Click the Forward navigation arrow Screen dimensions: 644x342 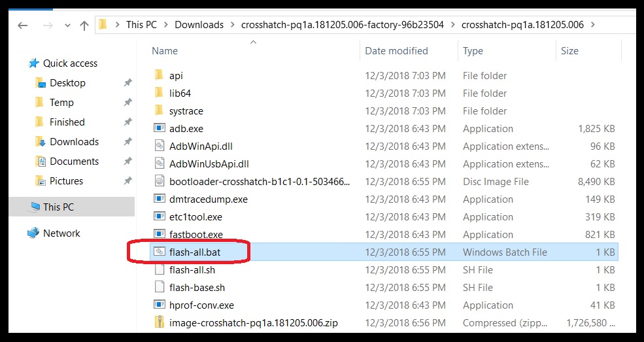48,25
